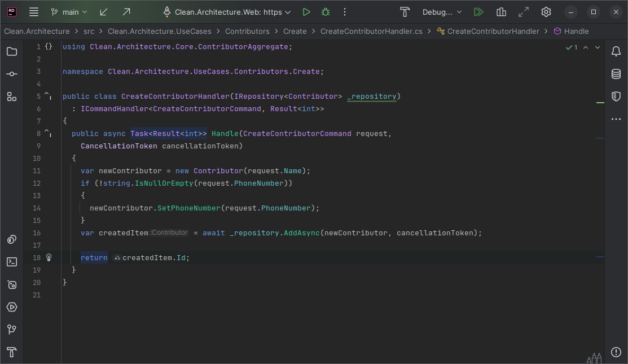The height and width of the screenshot is (364, 628).
Task: Click the inspections widget showing one warning
Action: tap(572, 47)
